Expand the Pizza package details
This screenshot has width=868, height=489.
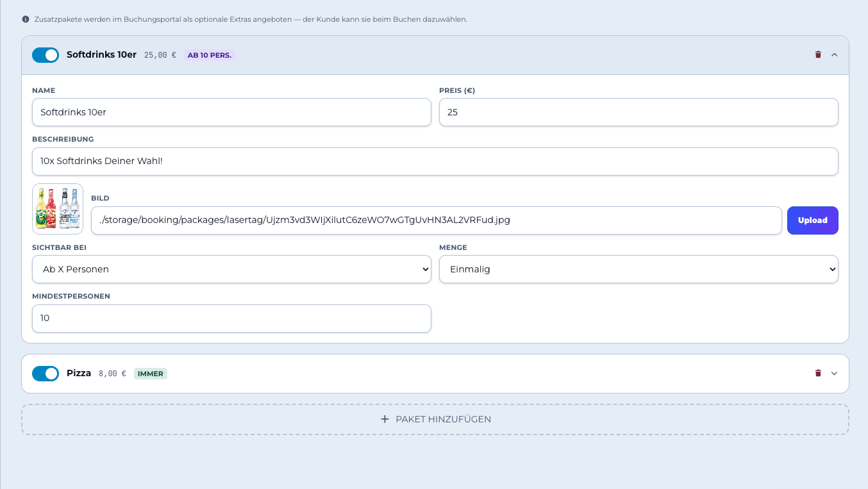point(834,373)
